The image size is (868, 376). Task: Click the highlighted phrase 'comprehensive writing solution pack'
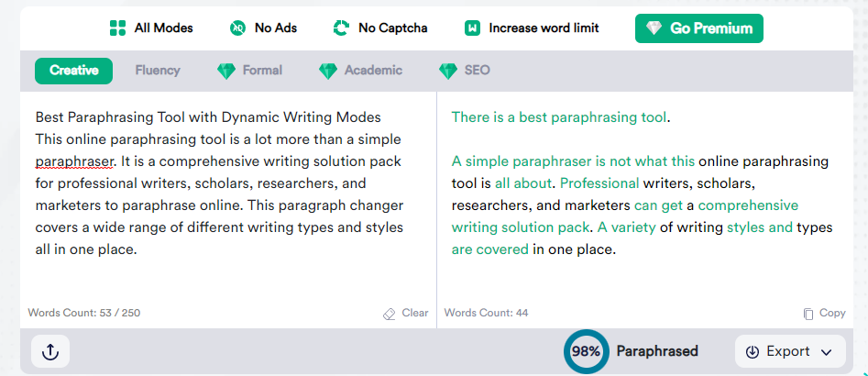(625, 216)
